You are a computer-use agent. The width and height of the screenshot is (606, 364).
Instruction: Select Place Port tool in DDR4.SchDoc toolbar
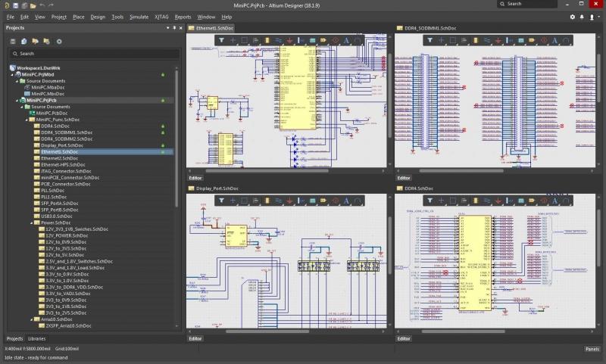(x=532, y=201)
